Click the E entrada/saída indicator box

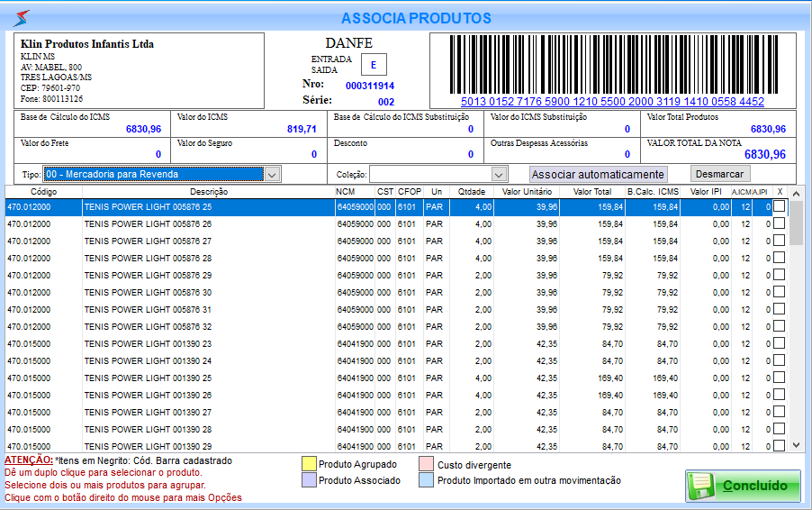click(374, 65)
